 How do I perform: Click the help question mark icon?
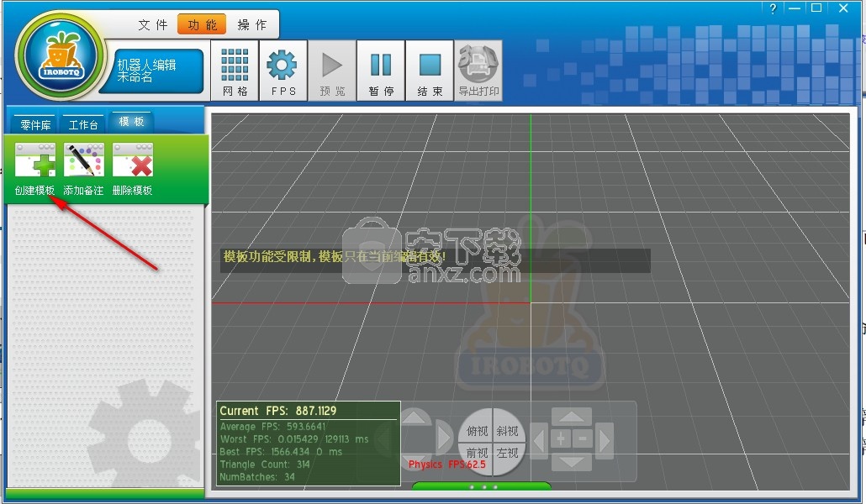click(773, 8)
